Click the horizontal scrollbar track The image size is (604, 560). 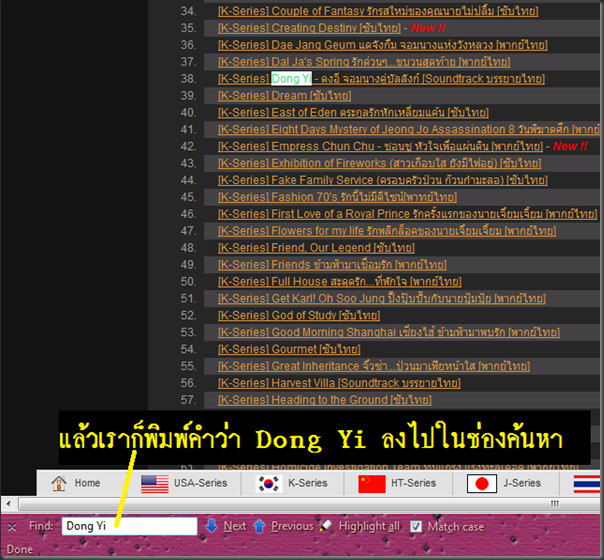pyautogui.click(x=308, y=503)
